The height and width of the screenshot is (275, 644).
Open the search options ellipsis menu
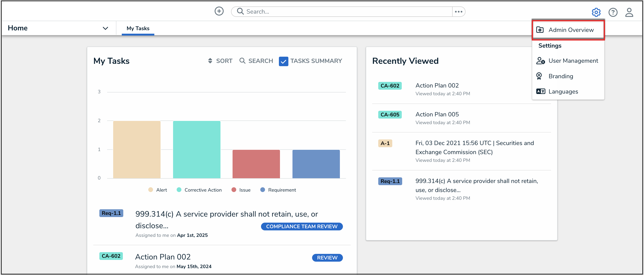click(458, 11)
